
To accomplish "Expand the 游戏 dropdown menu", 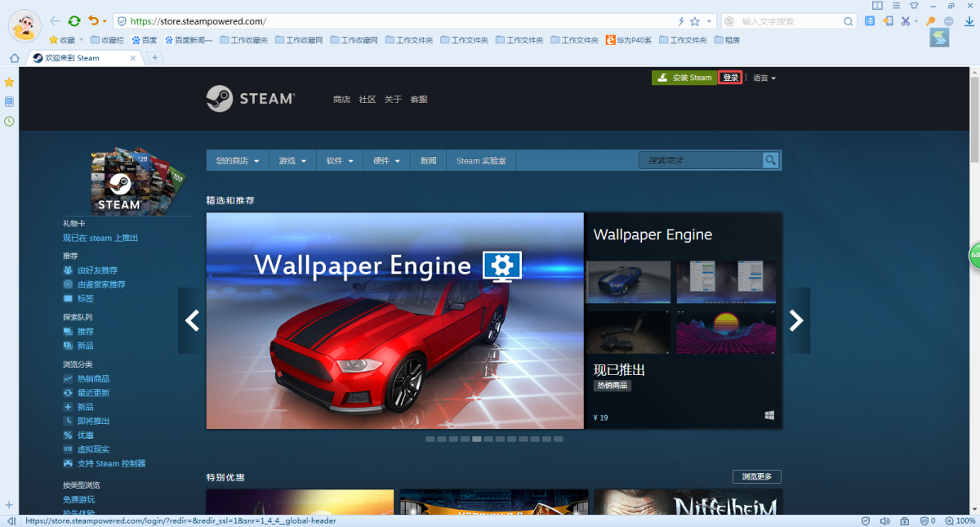I will point(292,161).
